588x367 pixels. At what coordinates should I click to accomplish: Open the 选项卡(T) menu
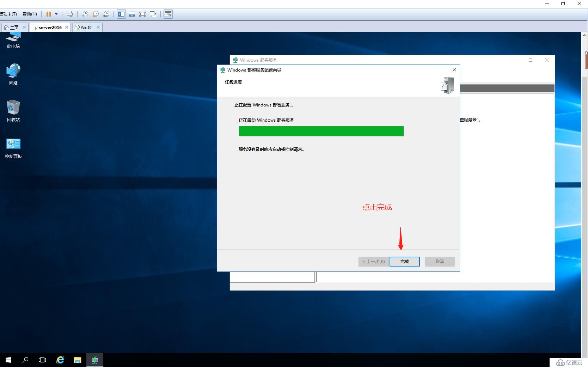[x=8, y=14]
